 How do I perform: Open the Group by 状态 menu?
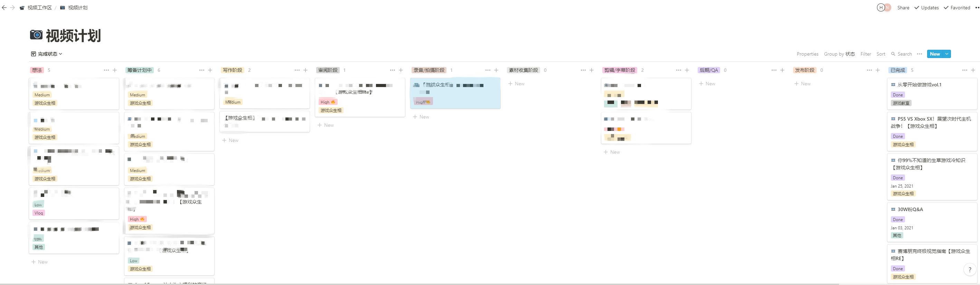point(839,54)
